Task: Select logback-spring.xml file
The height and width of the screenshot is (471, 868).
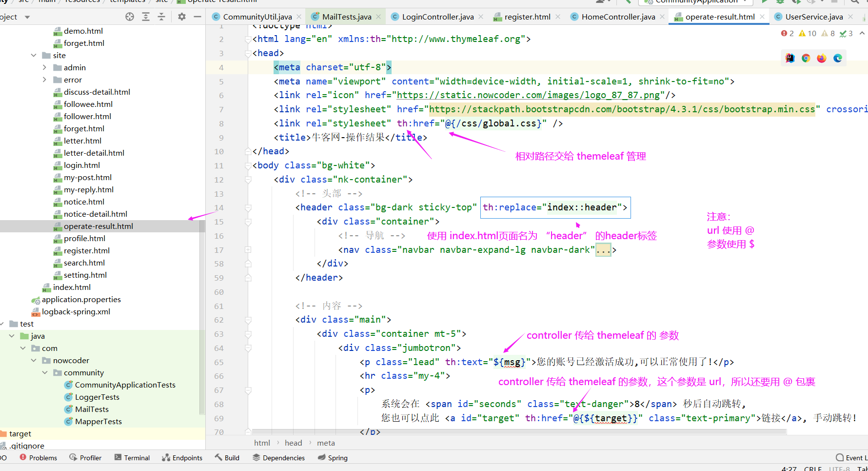Action: [76, 311]
